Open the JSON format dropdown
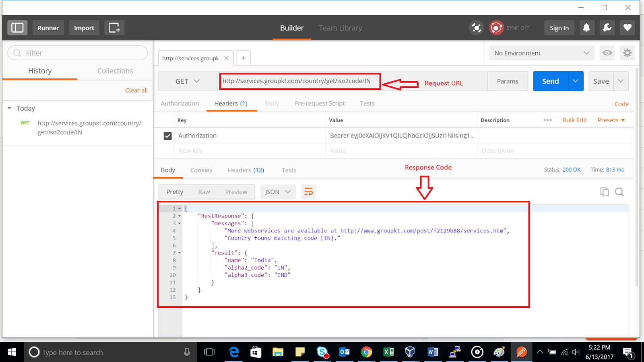The image size is (644, 362). [278, 192]
